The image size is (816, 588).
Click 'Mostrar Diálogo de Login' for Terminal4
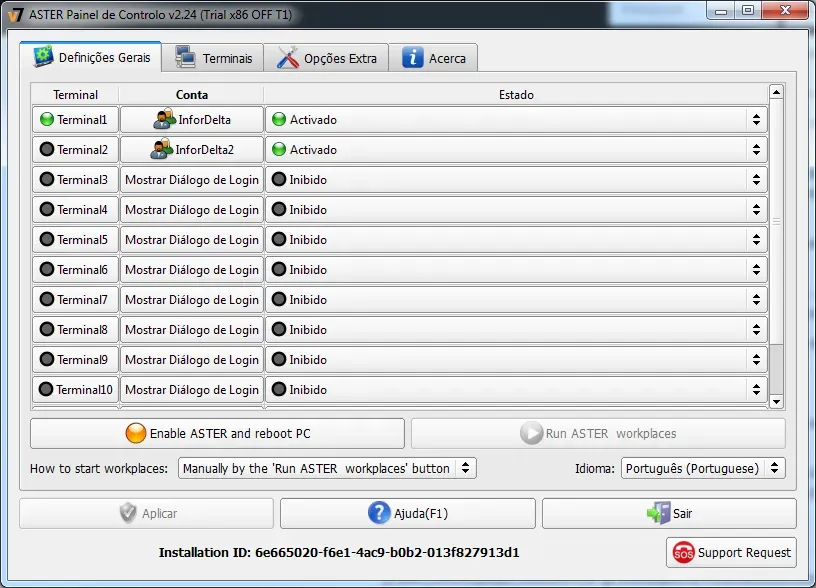click(191, 209)
